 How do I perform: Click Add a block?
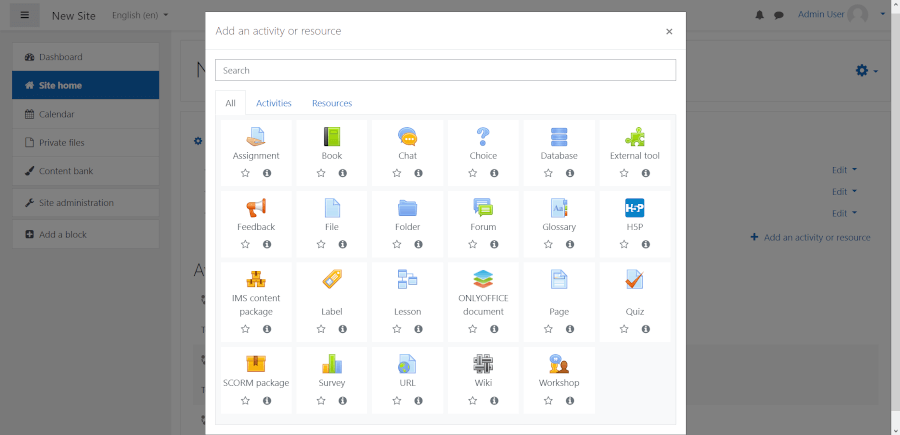tap(86, 234)
